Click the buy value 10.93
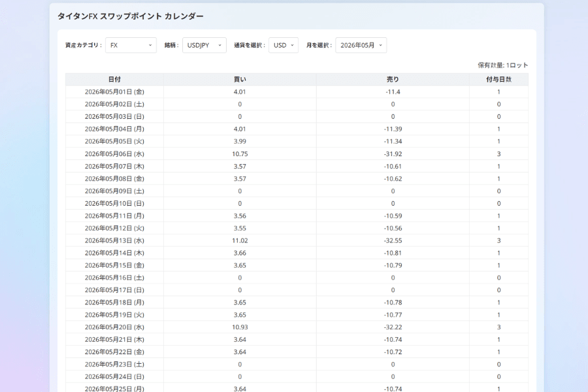588x392 pixels. pyautogui.click(x=240, y=327)
